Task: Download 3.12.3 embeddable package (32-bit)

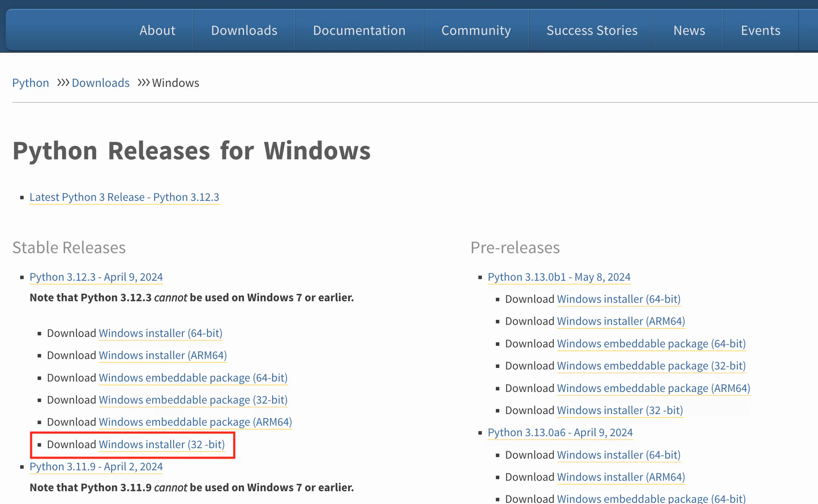Action: tap(193, 400)
